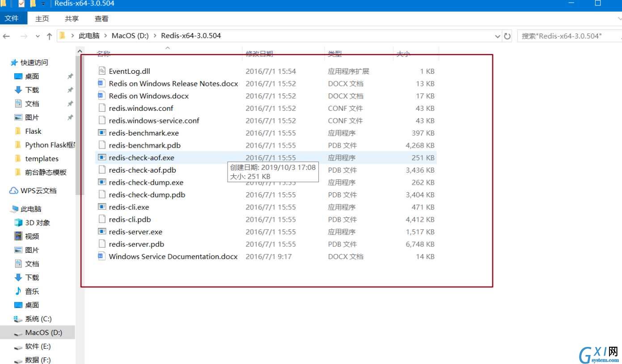Open the 前台静态模板 folder in sidebar
Screen dimensions: 622x364
click(x=46, y=173)
